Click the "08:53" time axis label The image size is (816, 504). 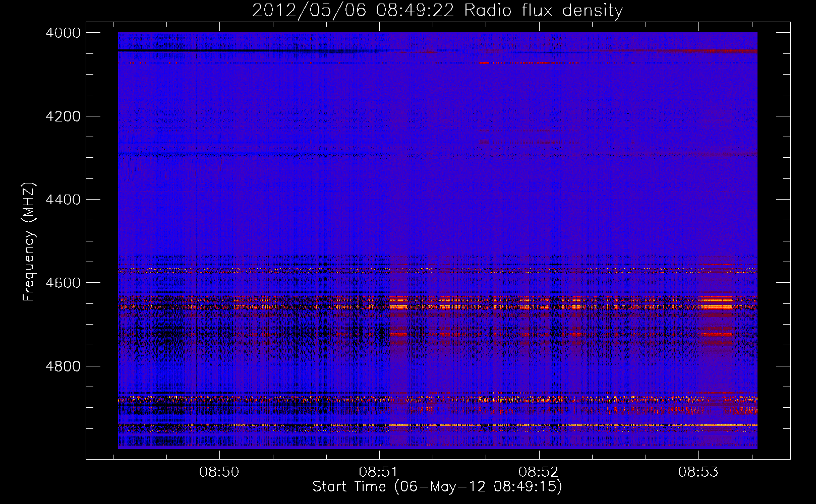[698, 472]
